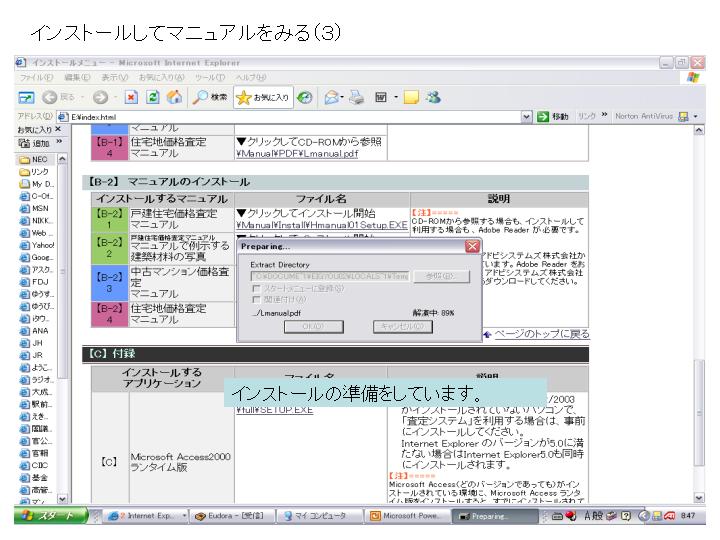Click \full\SETUP.EXE link
720x540 pixels.
(x=275, y=410)
